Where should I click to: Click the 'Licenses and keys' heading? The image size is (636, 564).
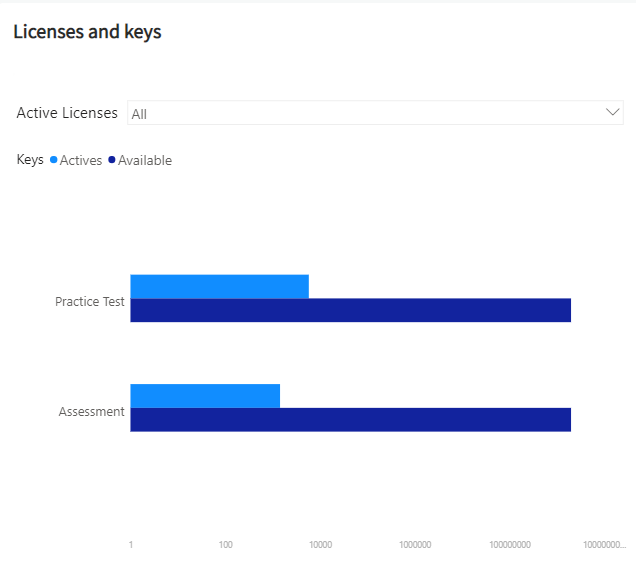point(87,32)
